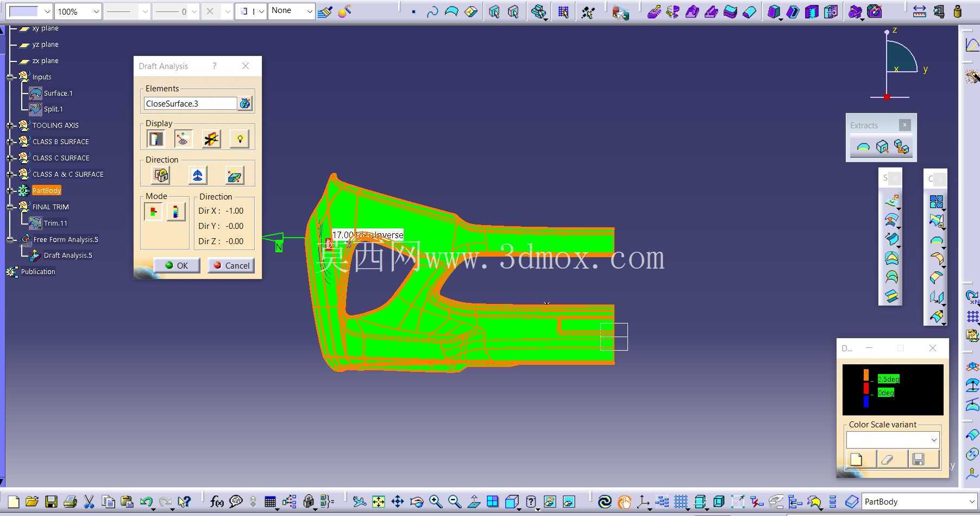Viewport: 980px width, 516px height.
Task: Click the orange color swatch in scale
Action: coord(866,375)
